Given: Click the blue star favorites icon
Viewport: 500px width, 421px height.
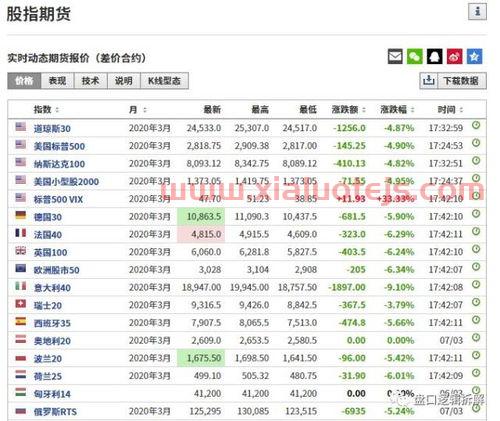Looking at the screenshot, I should [x=474, y=56].
